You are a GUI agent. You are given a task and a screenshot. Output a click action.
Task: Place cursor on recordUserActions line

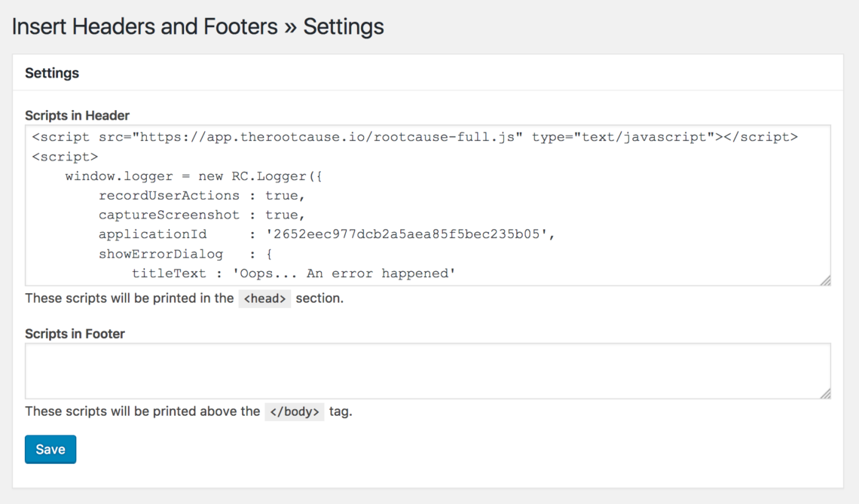coord(201,195)
